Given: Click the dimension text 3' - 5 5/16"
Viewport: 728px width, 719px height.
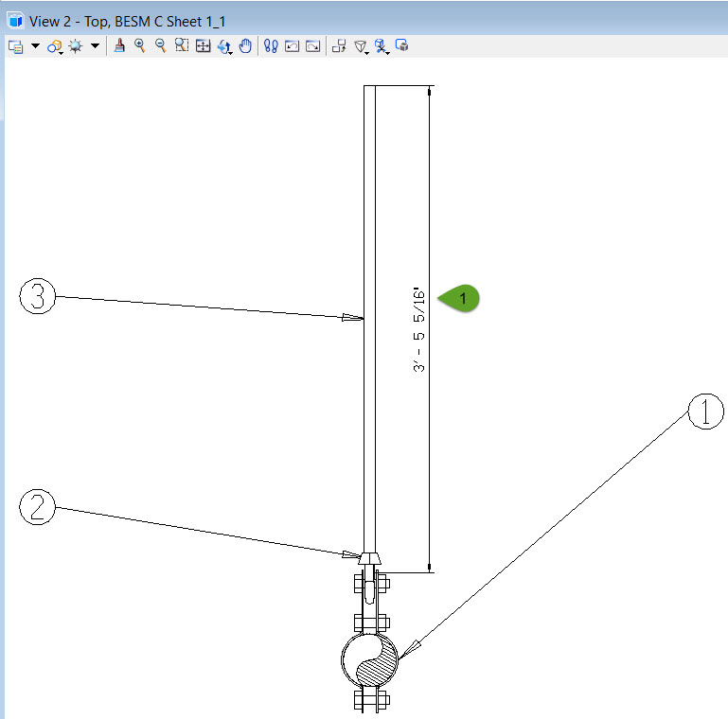Looking at the screenshot, I should pos(418,329).
